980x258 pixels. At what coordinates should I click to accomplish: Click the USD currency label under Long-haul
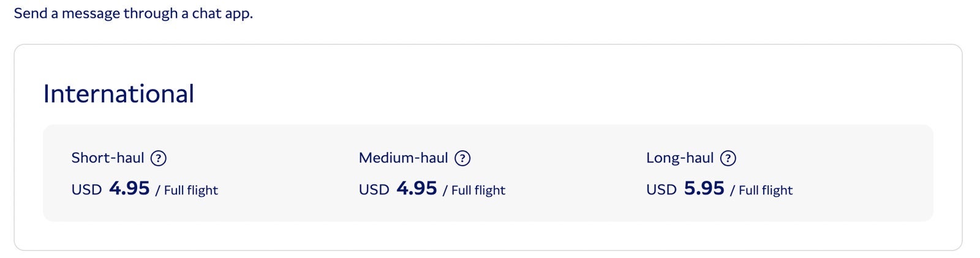[661, 190]
